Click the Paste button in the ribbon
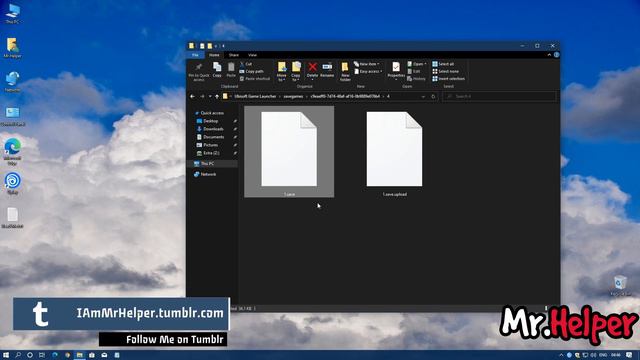The height and width of the screenshot is (360, 640). pyautogui.click(x=231, y=70)
